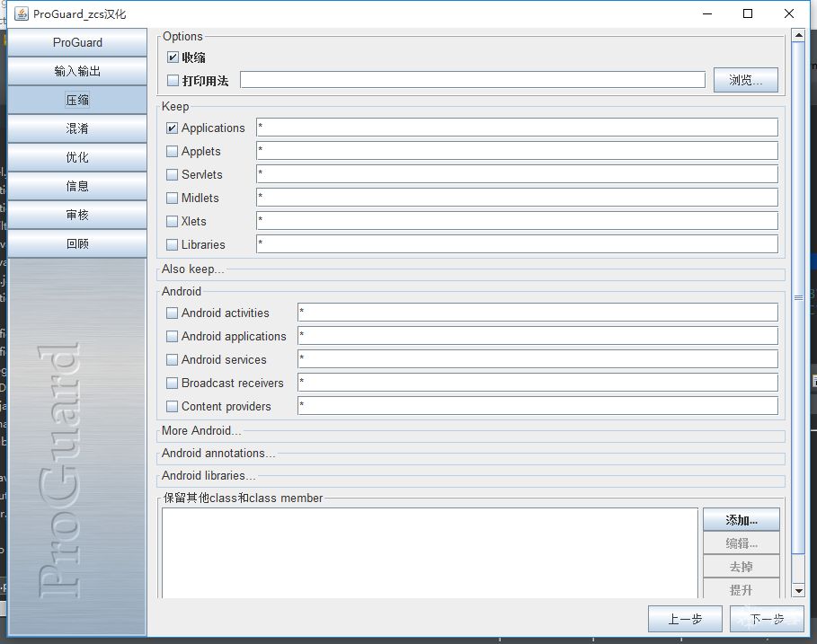Open the ProGuard tab in sidebar

coord(77,43)
